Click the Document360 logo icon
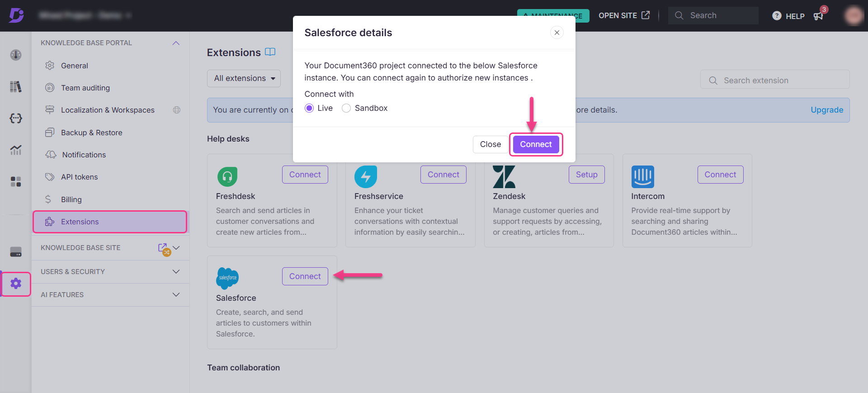Viewport: 868px width, 393px height. click(16, 15)
